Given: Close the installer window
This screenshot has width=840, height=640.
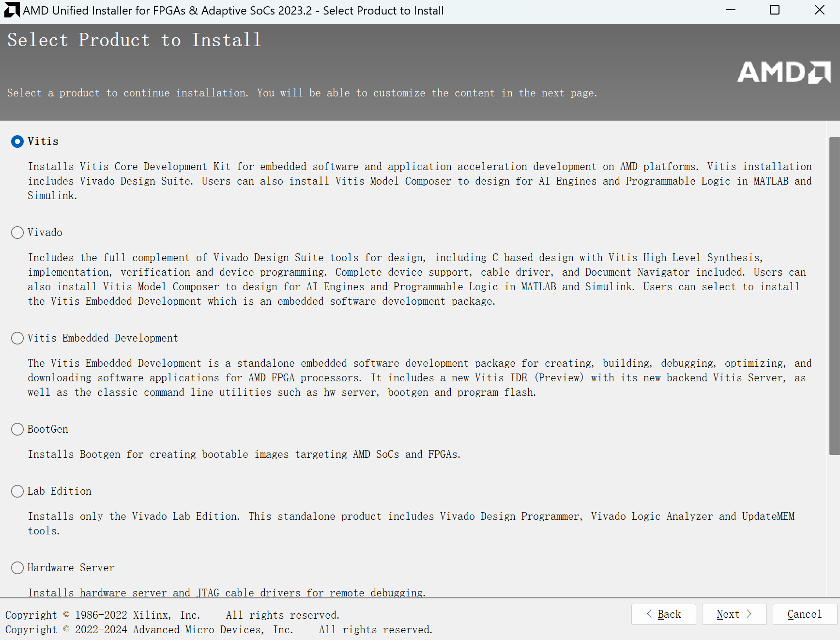Looking at the screenshot, I should coord(819,10).
